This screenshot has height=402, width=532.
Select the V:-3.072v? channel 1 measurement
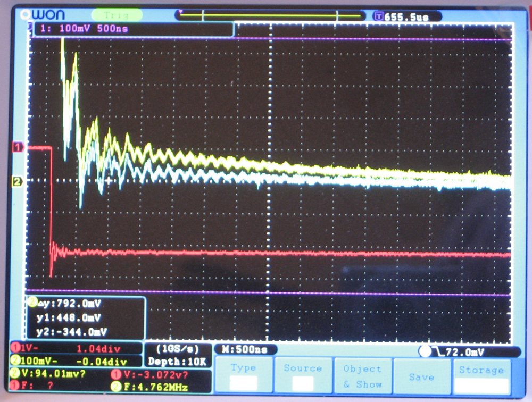(x=156, y=374)
